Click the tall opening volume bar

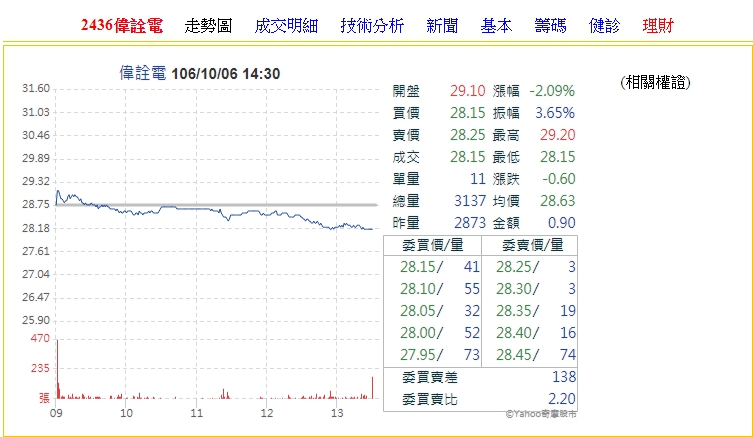click(57, 369)
